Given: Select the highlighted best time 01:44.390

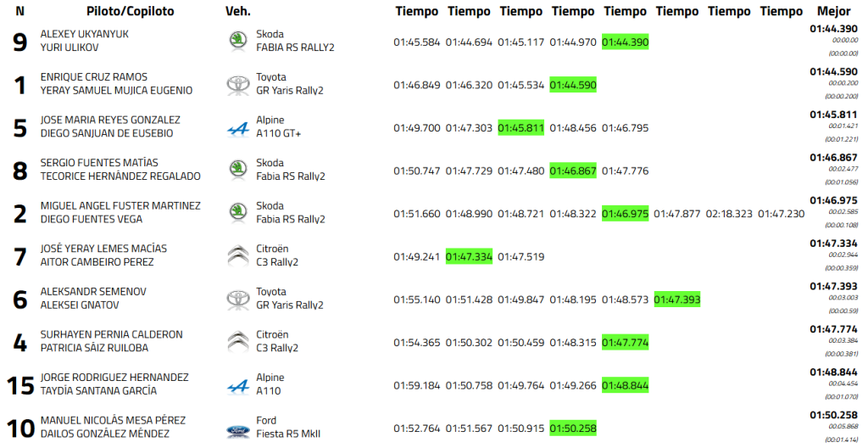Looking at the screenshot, I should click(x=625, y=42).
